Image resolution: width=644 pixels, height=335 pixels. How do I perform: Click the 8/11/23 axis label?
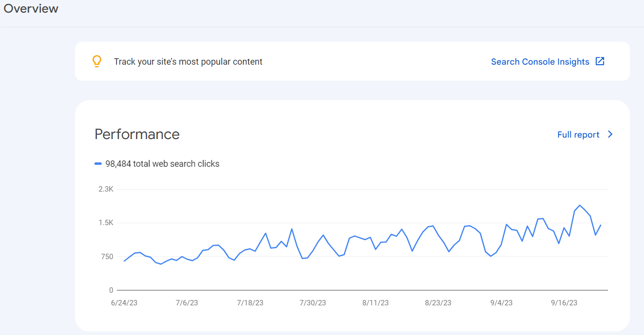[375, 302]
